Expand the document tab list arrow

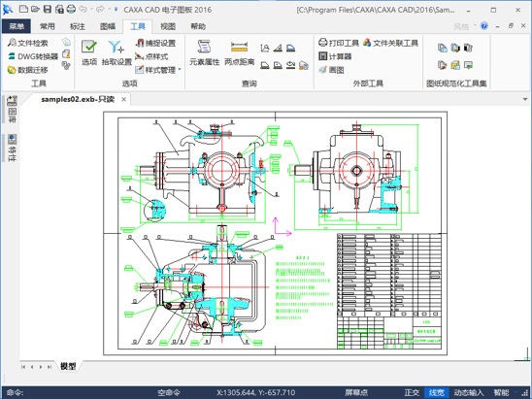(x=525, y=99)
